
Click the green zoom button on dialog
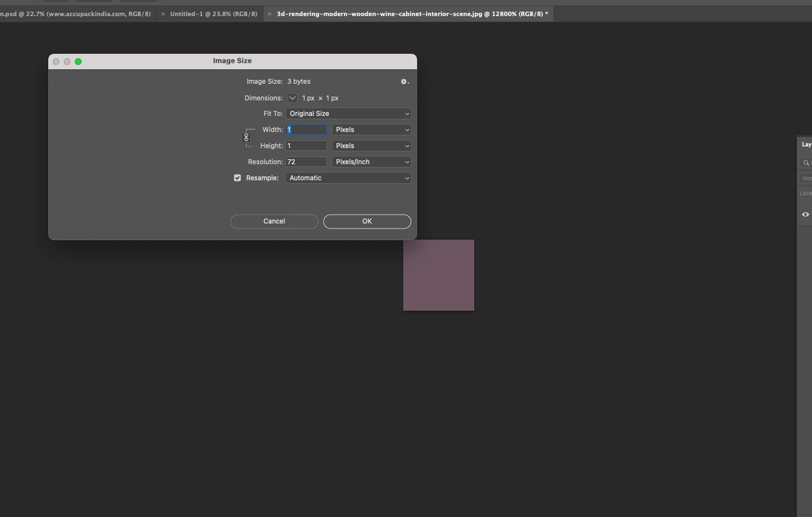pos(78,62)
